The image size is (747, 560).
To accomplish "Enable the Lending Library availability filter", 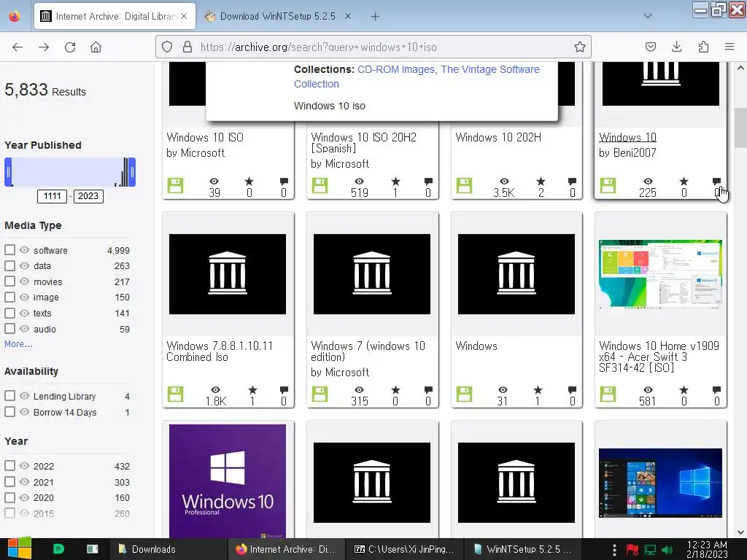I will coord(9,396).
